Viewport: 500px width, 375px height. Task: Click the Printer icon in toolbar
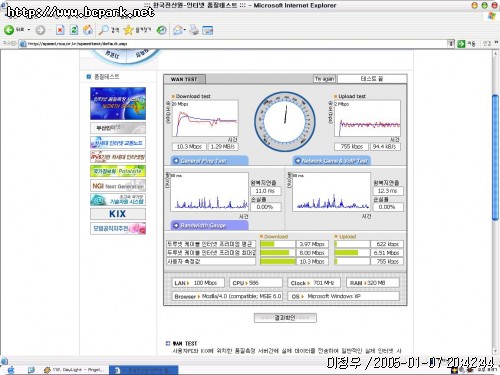[x=194, y=30]
